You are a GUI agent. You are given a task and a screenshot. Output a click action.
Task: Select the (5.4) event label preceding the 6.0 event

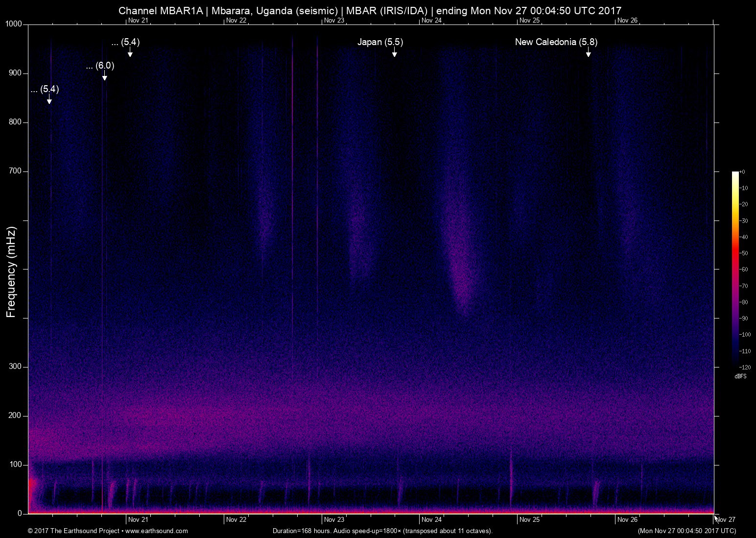[x=45, y=89]
